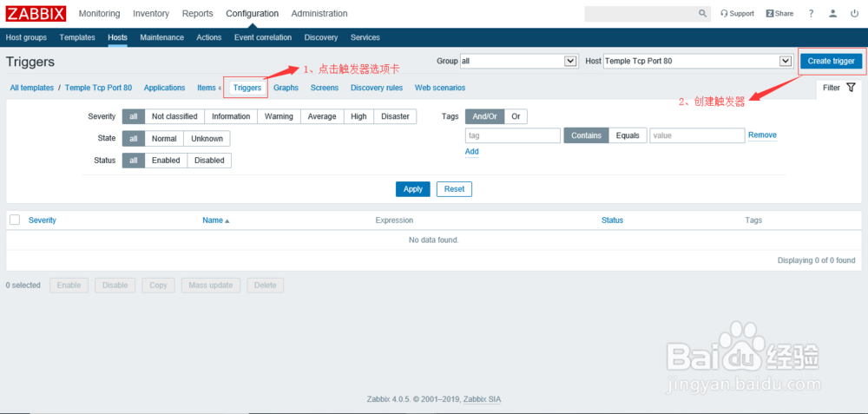Set the Severity filter to all

[134, 116]
